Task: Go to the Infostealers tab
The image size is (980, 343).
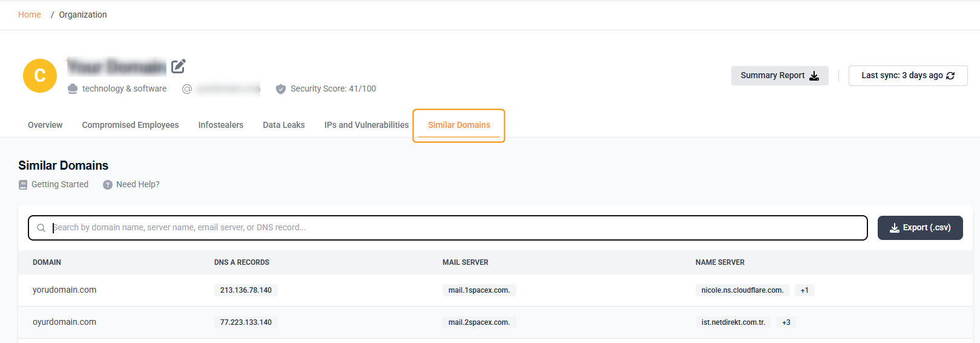Action: click(221, 125)
